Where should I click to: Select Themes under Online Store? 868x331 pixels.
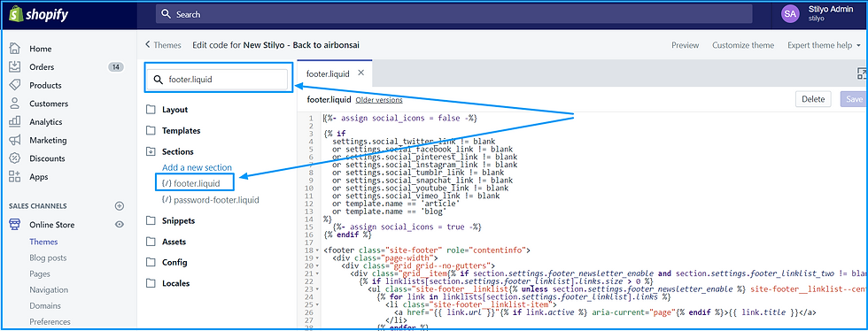[43, 242]
